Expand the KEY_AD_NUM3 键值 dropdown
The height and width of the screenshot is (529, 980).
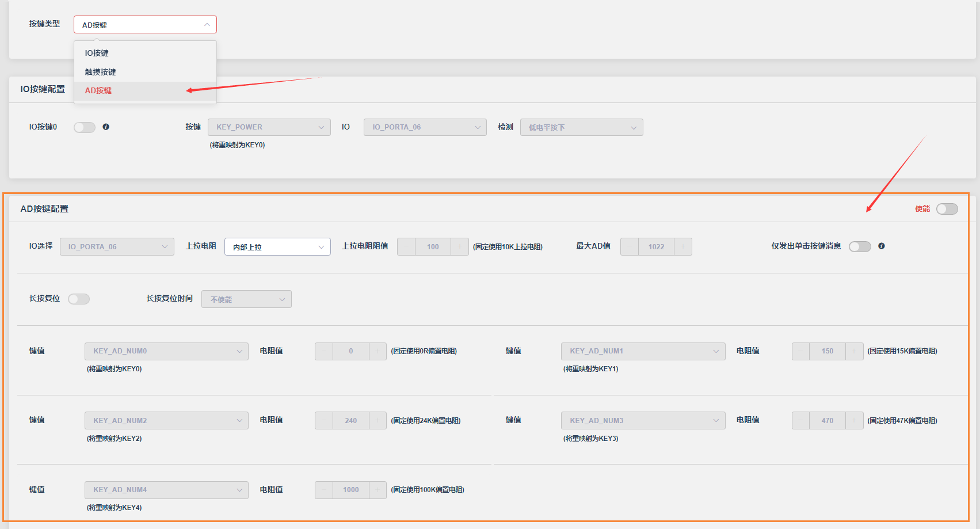[643, 420]
